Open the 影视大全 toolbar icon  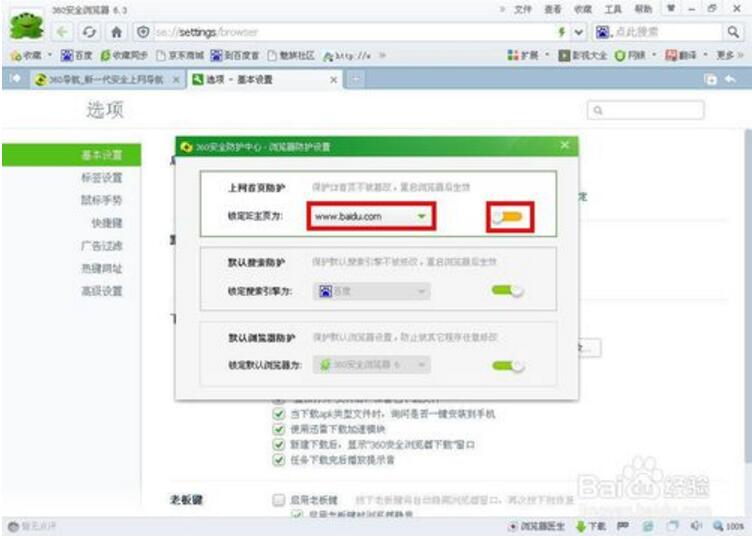[x=583, y=56]
